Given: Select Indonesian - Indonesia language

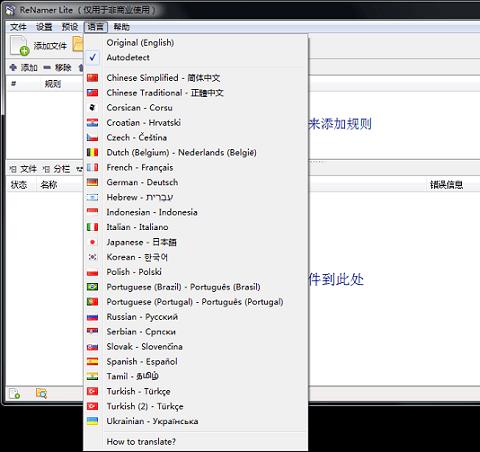Looking at the screenshot, I should (x=196, y=212).
